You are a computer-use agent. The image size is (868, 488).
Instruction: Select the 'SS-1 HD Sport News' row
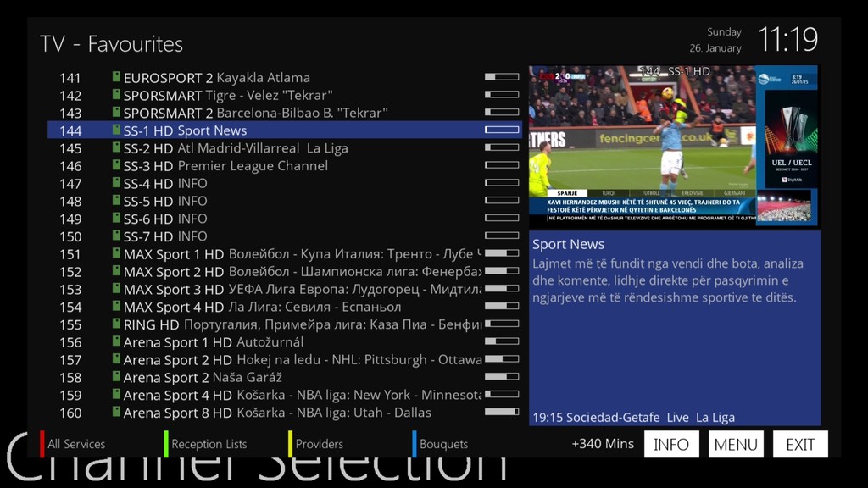(x=285, y=130)
